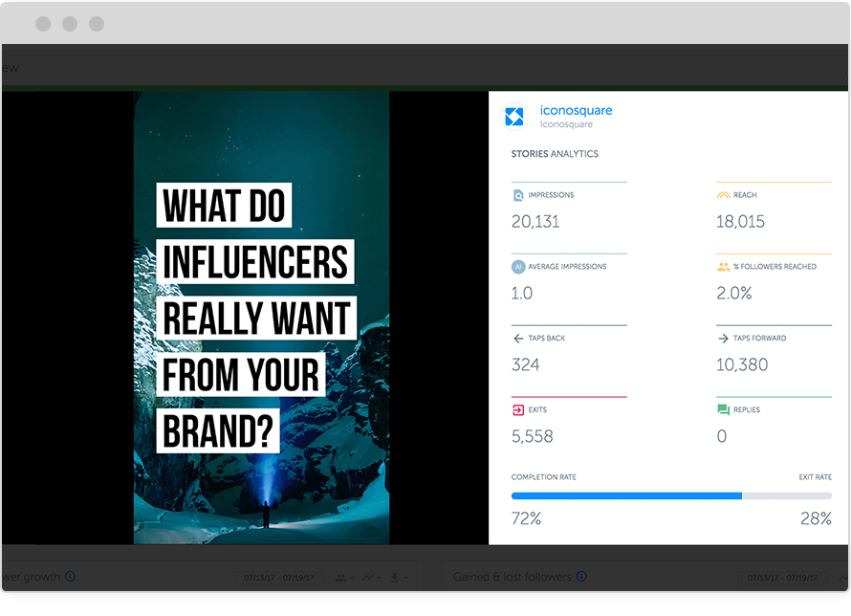The image size is (851, 616).
Task: Select the 28% exit rate value
Action: pyautogui.click(x=816, y=518)
